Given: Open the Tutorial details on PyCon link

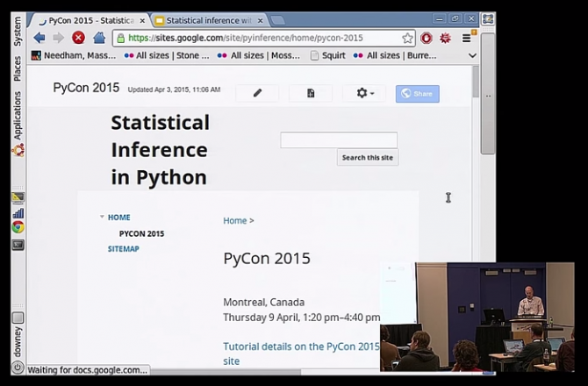Looking at the screenshot, I should (x=300, y=347).
